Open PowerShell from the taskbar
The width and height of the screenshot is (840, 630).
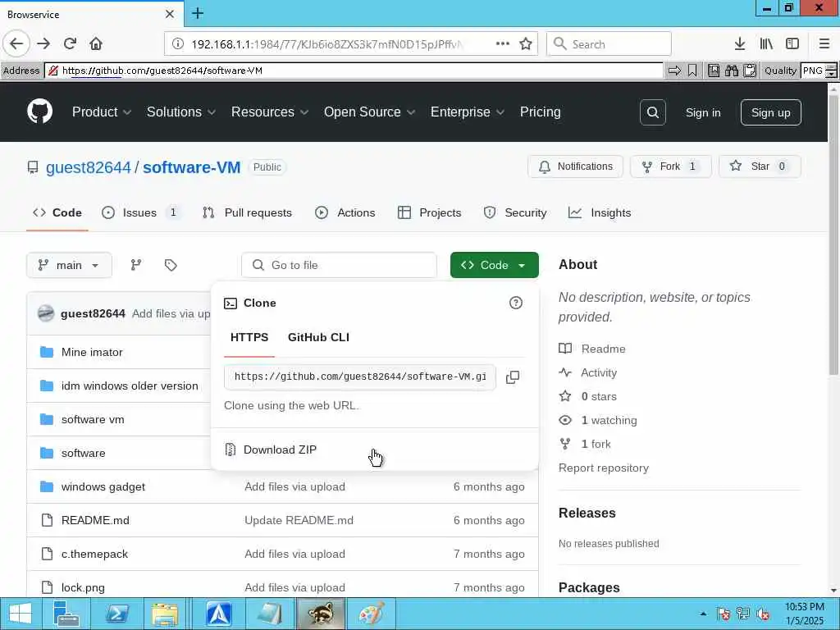click(x=116, y=614)
